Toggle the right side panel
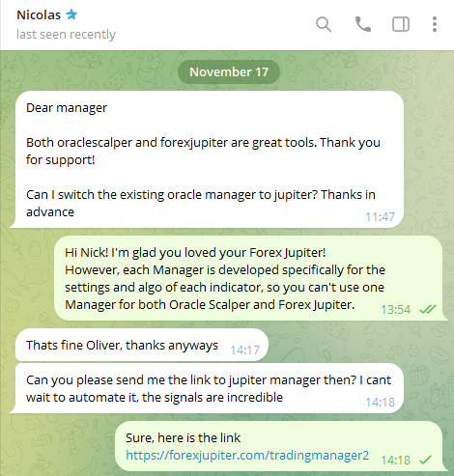Viewport: 454px width, 476px height. point(401,24)
